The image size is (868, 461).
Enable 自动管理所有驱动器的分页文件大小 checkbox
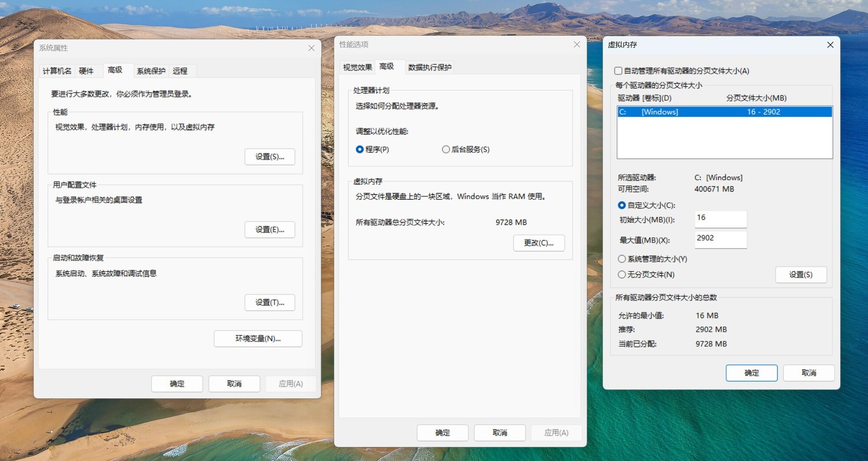tap(618, 71)
